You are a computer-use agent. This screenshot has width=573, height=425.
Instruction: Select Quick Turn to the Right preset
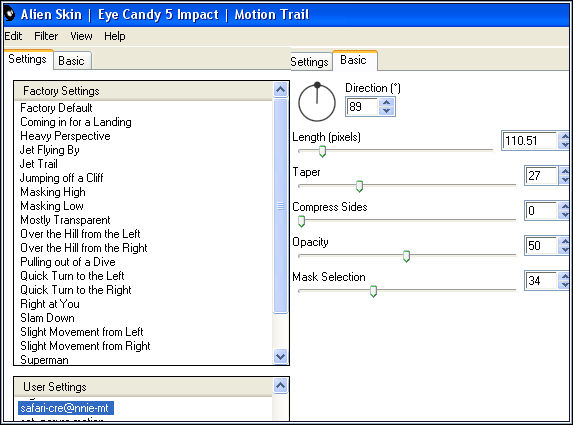tap(76, 290)
